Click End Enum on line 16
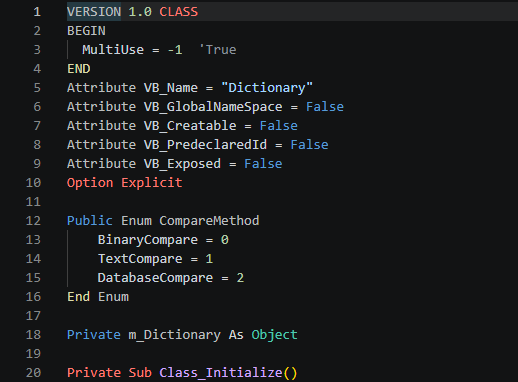The width and height of the screenshot is (518, 382). click(x=98, y=297)
